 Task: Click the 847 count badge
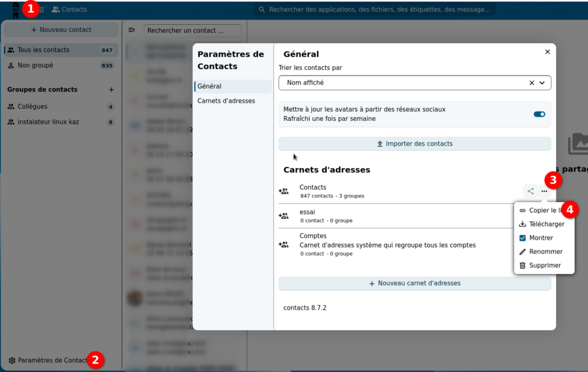click(x=107, y=50)
